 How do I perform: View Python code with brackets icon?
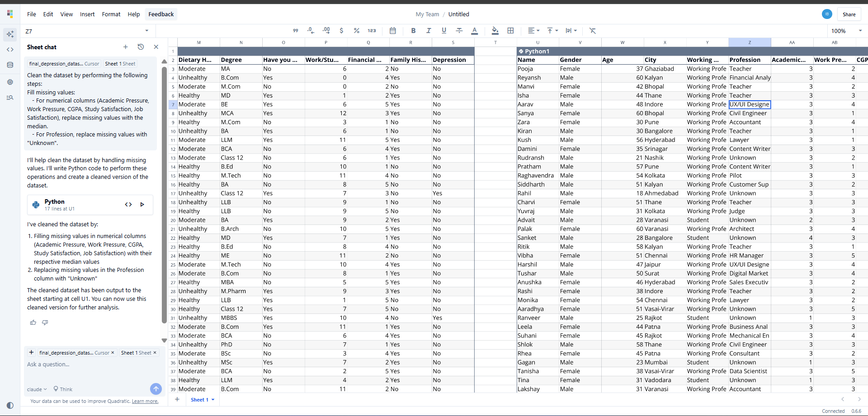click(128, 205)
